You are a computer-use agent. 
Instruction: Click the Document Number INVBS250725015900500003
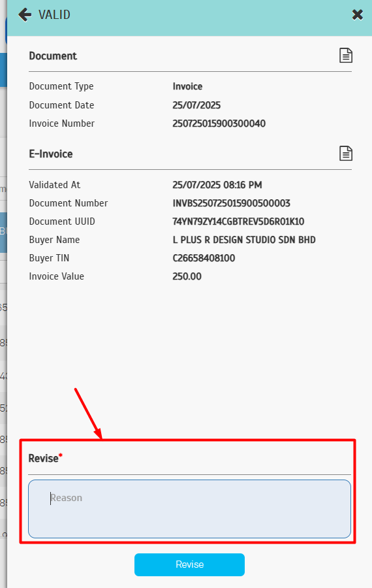point(231,203)
